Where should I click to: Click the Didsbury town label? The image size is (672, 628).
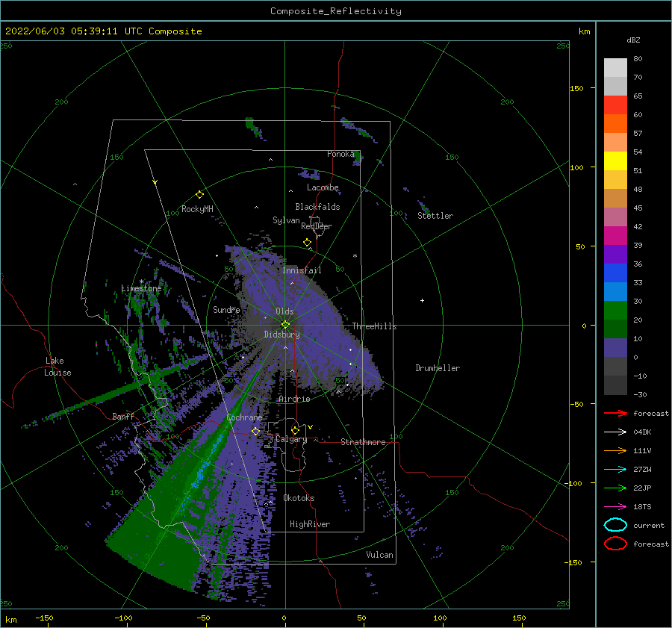[281, 335]
